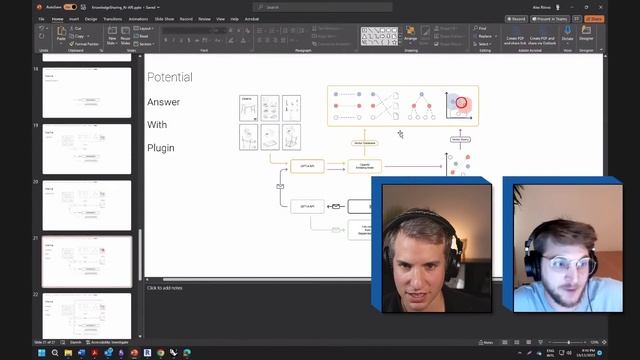Switch to the Design tab

pyautogui.click(x=91, y=19)
